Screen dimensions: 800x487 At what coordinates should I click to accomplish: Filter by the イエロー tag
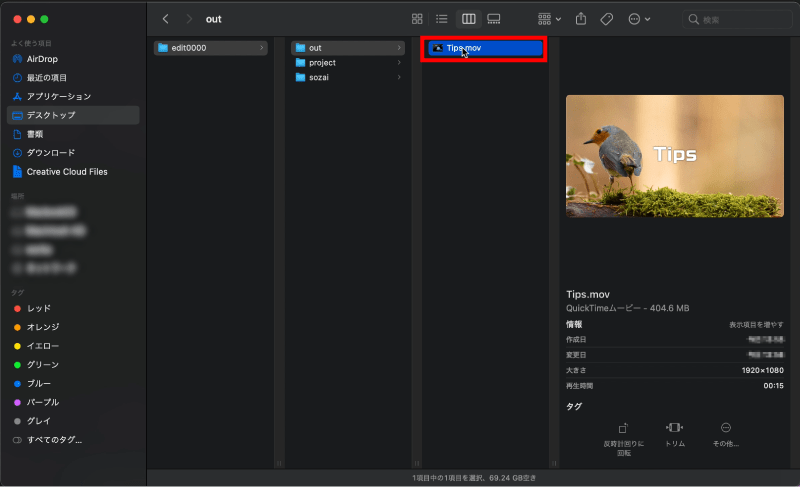coord(73,346)
